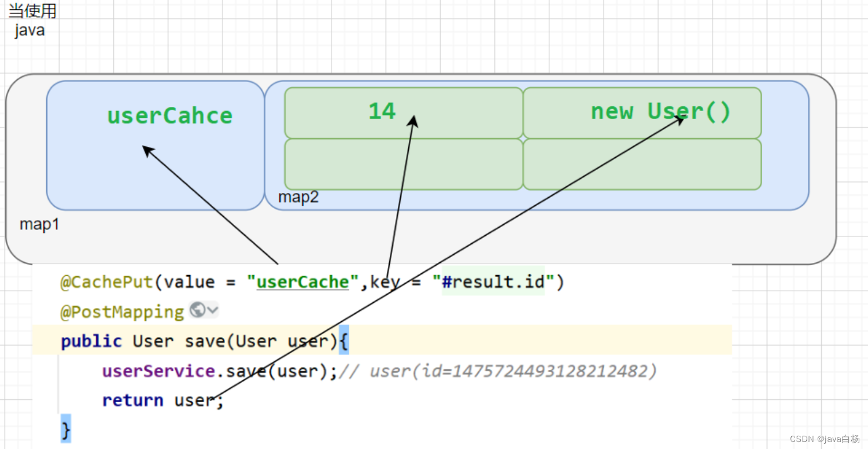Click userService in the method body

[158, 370]
